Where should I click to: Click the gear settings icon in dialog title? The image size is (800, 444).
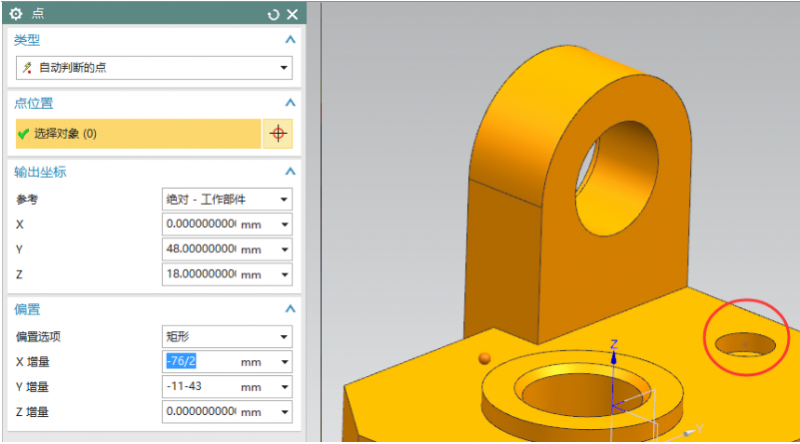pos(15,14)
